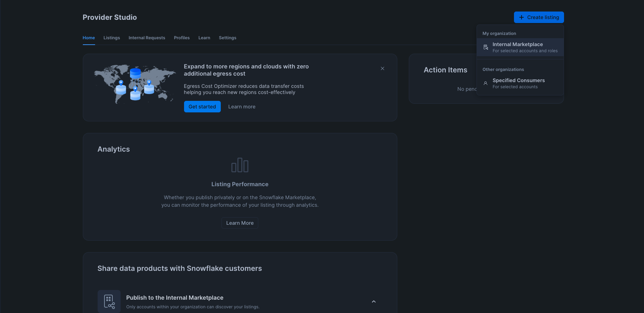This screenshot has height=313, width=644.
Task: Click Learn More under Listing Performance
Action: coord(240,223)
